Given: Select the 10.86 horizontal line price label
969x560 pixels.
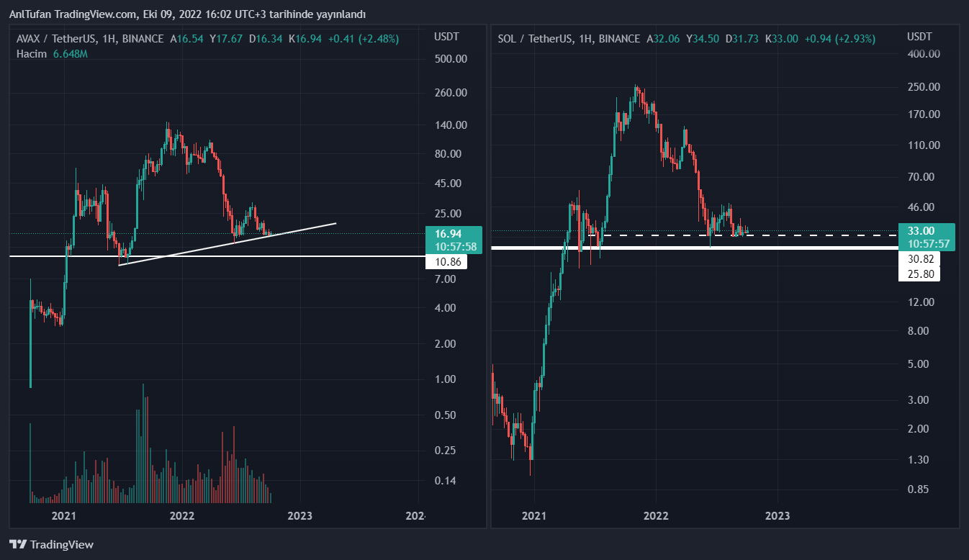Looking at the screenshot, I should (x=446, y=263).
